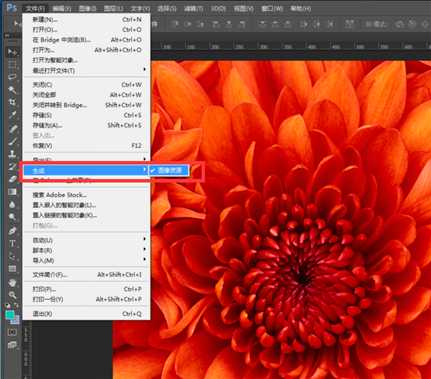The image size is (431, 379).
Task: Choose 关闭全部 Alt+Ctrl+W menu item
Action: pyautogui.click(x=87, y=95)
